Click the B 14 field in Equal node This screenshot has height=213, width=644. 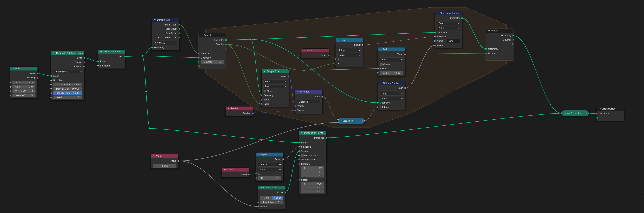click(x=270, y=178)
